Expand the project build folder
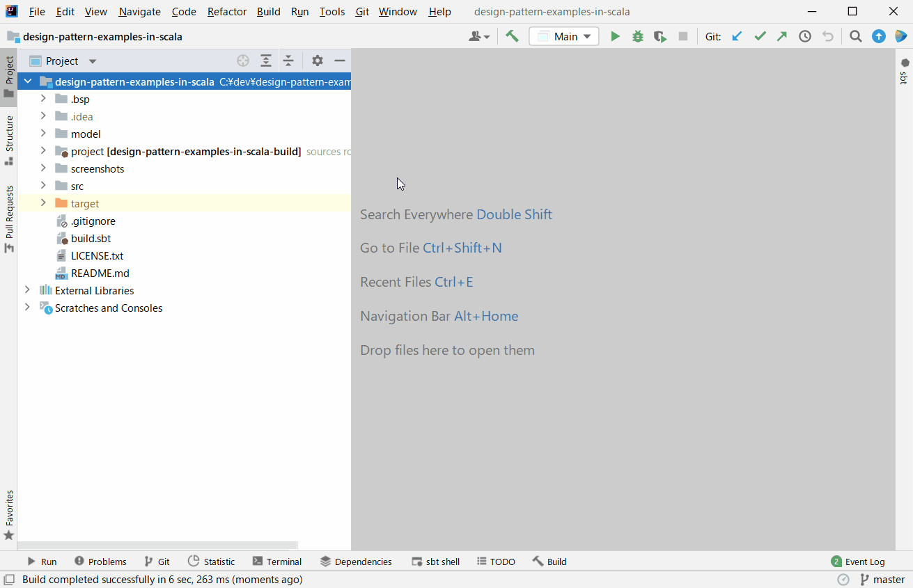Image resolution: width=913 pixels, height=588 pixels. pos(43,151)
